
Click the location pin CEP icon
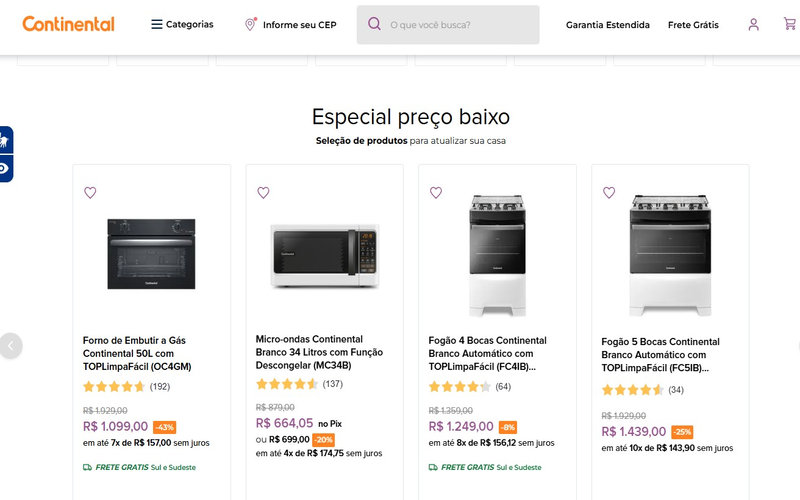(251, 24)
